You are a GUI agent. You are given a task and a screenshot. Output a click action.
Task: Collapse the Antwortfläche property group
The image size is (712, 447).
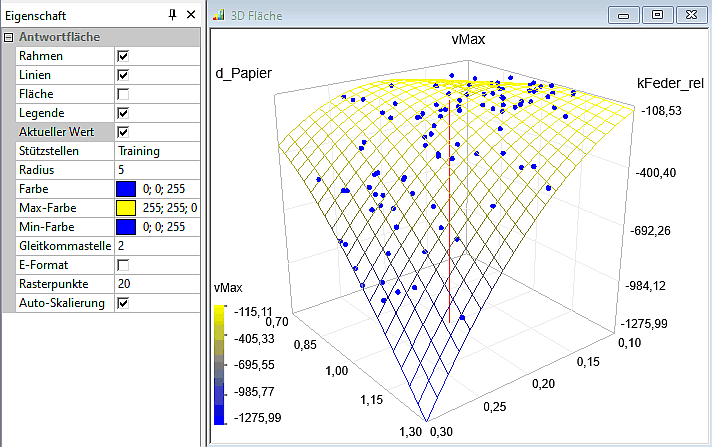point(9,38)
